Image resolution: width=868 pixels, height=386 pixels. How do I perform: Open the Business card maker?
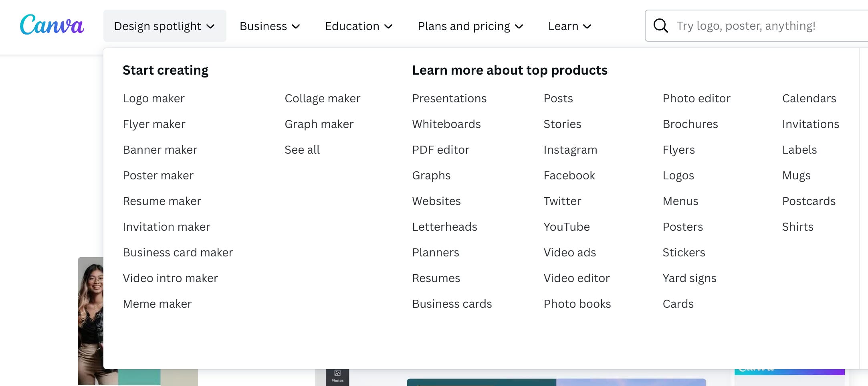click(178, 252)
